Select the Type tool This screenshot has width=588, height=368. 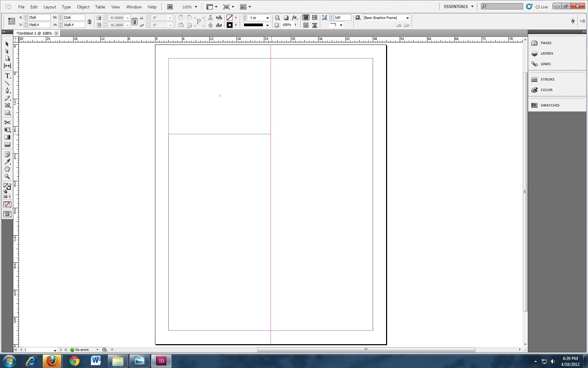[x=7, y=75]
